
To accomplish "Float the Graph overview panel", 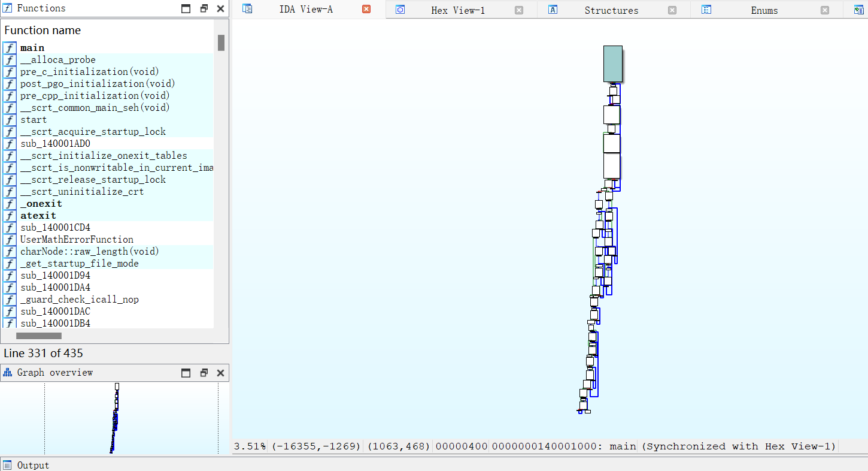I will [204, 373].
